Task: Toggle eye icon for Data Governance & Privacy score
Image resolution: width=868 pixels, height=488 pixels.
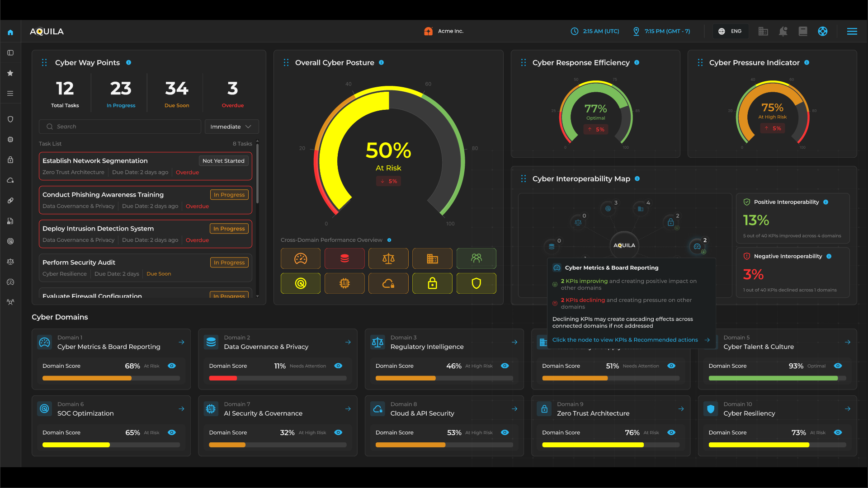Action: click(338, 366)
